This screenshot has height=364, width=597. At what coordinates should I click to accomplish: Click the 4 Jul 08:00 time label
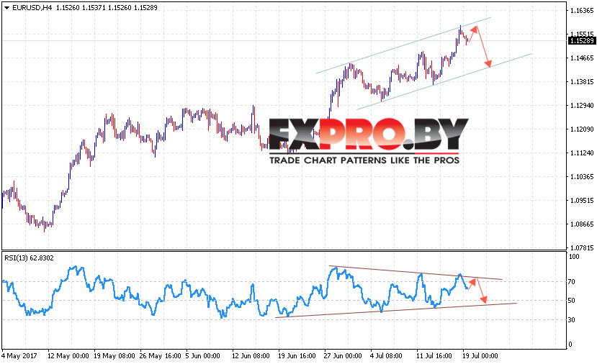[x=386, y=356]
